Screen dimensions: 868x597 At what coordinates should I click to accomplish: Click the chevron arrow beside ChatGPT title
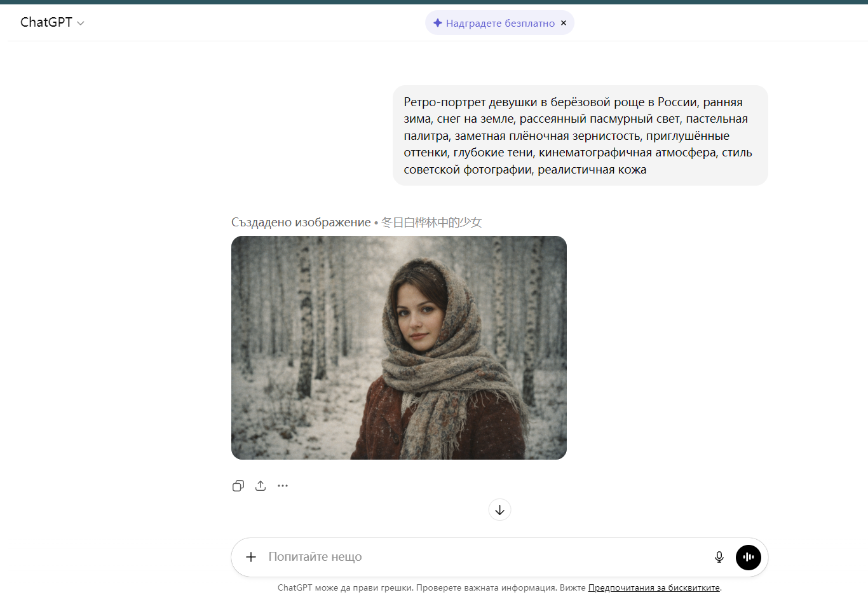point(81,24)
